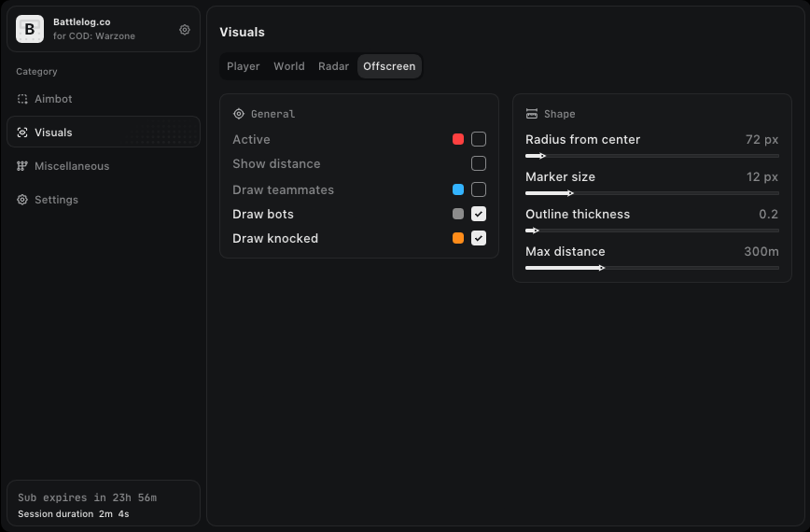Click the Outline thickness slider track

coord(652,231)
